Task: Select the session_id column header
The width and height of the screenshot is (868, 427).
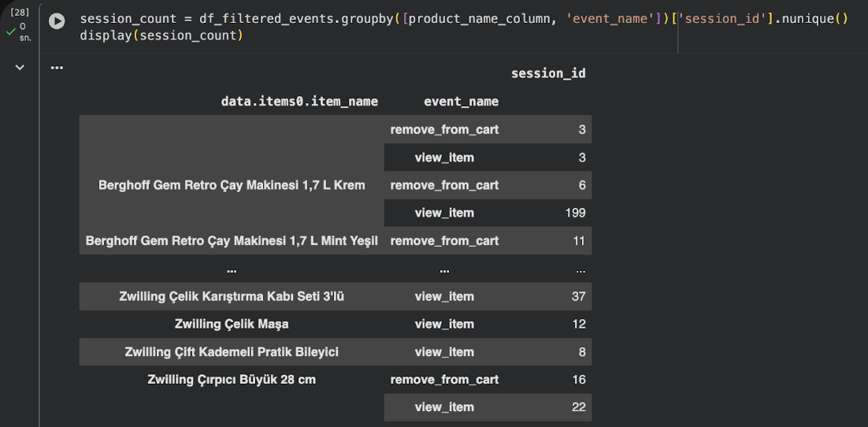Action: [548, 73]
